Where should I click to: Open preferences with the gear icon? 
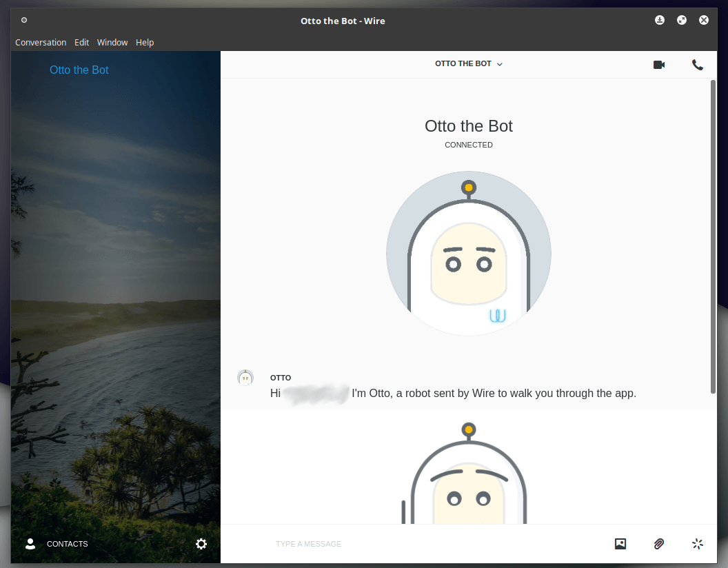point(201,543)
